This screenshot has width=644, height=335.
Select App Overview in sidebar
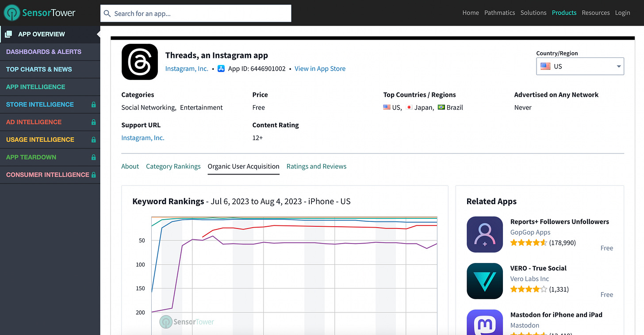tap(50, 34)
